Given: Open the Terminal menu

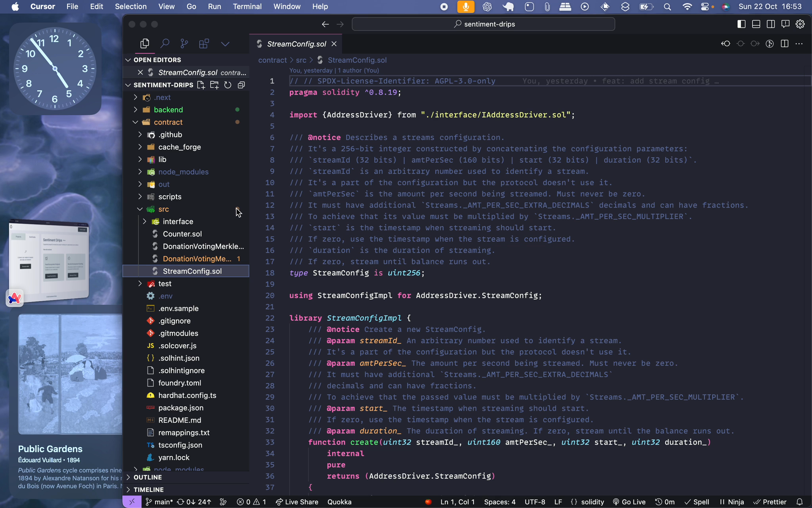Looking at the screenshot, I should (247, 6).
